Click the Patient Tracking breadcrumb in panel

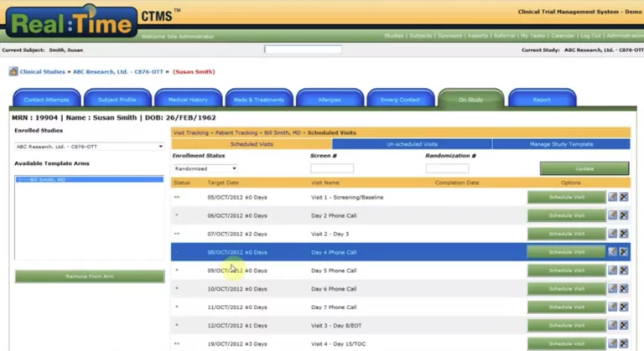pos(236,132)
